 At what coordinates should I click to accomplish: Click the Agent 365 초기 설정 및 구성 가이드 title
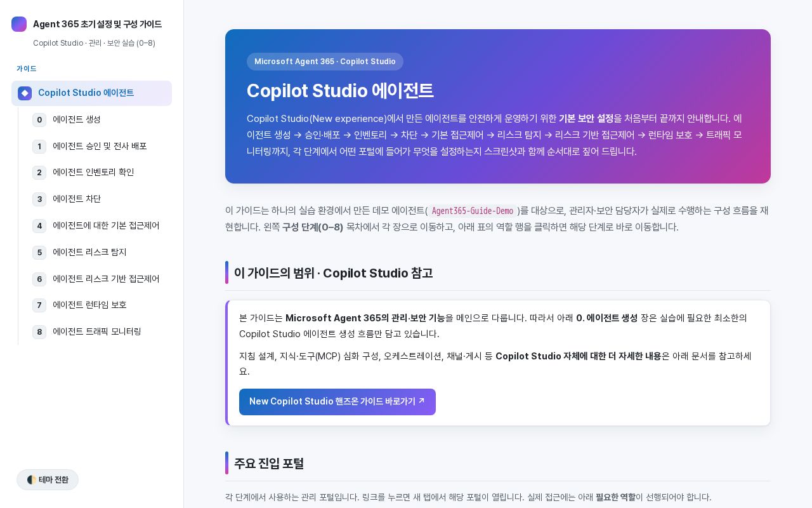[x=98, y=24]
